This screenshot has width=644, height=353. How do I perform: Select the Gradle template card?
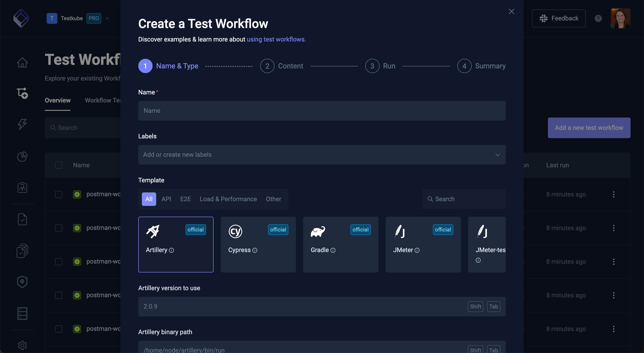341,244
